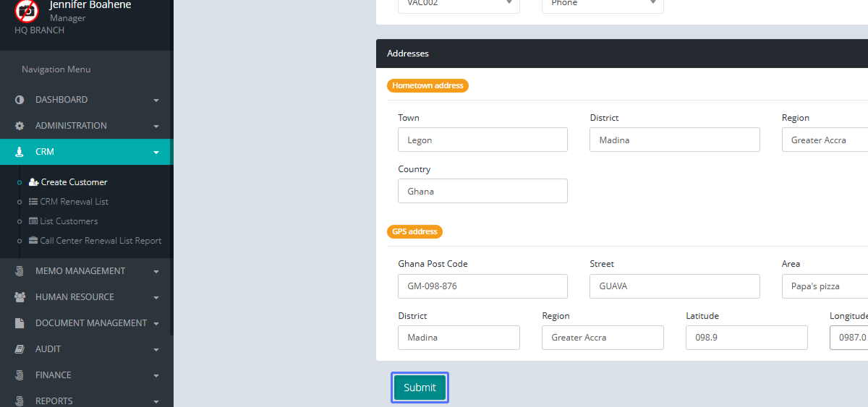
Task: Open the Phone dropdown selector
Action: (x=602, y=4)
